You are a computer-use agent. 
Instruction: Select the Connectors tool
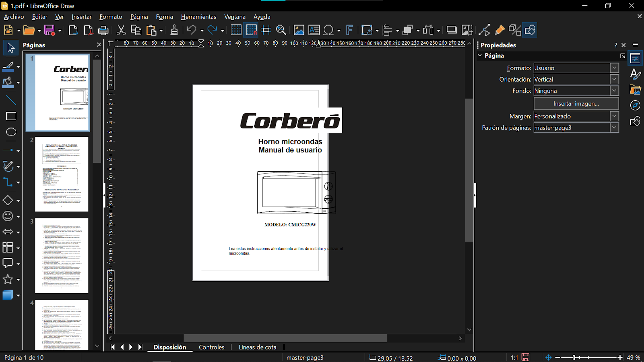pos(8,182)
